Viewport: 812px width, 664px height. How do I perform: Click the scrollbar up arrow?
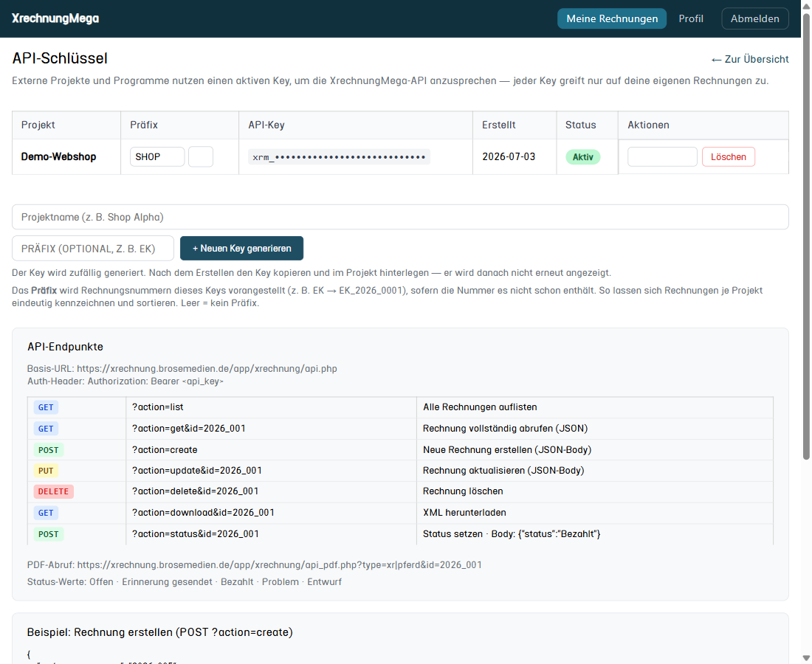tap(806, 5)
